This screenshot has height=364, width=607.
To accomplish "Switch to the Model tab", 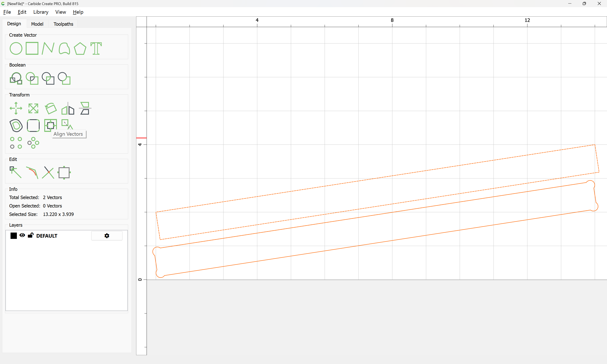I will [37, 24].
